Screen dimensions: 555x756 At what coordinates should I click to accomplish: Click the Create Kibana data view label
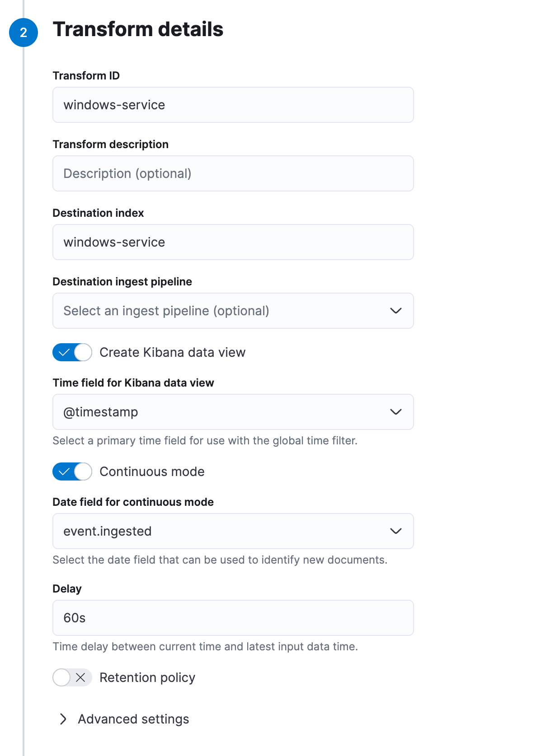click(x=172, y=352)
